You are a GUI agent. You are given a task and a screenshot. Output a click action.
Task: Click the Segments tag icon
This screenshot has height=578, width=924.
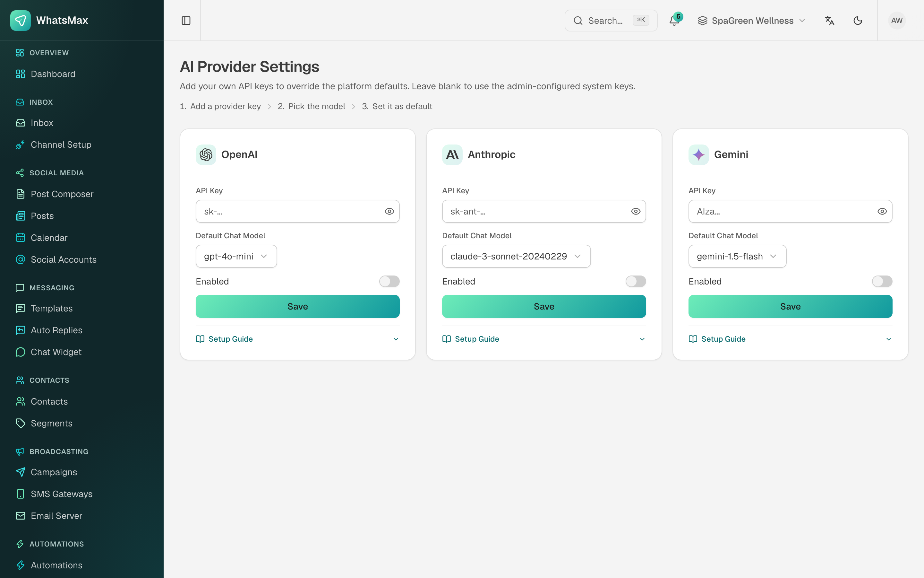(20, 424)
